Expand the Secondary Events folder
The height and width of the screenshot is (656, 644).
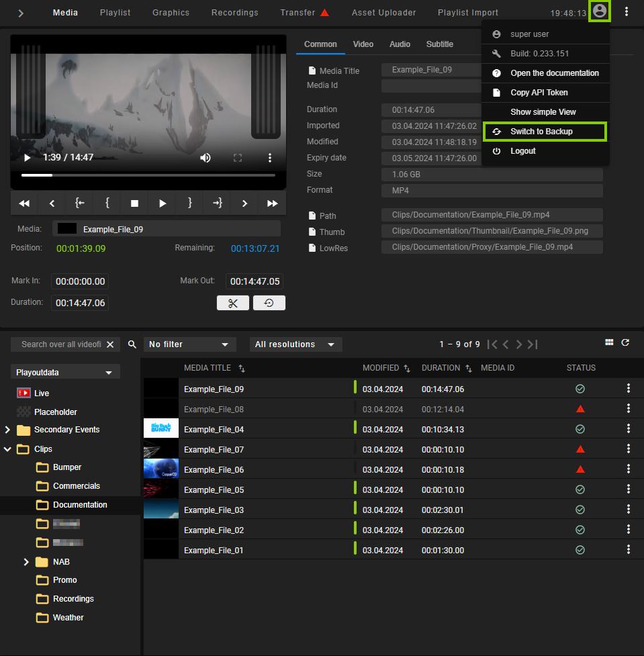8,430
